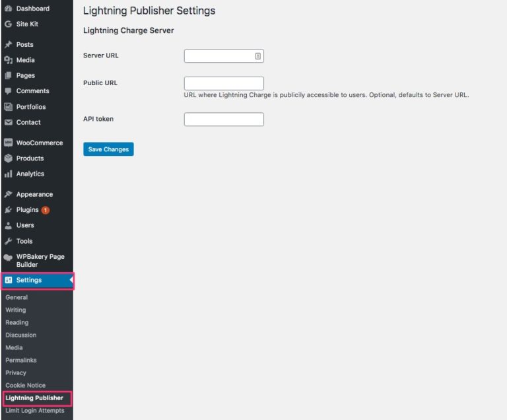The width and height of the screenshot is (507, 420).
Task: Click the Comments speech bubble icon
Action: (x=9, y=91)
